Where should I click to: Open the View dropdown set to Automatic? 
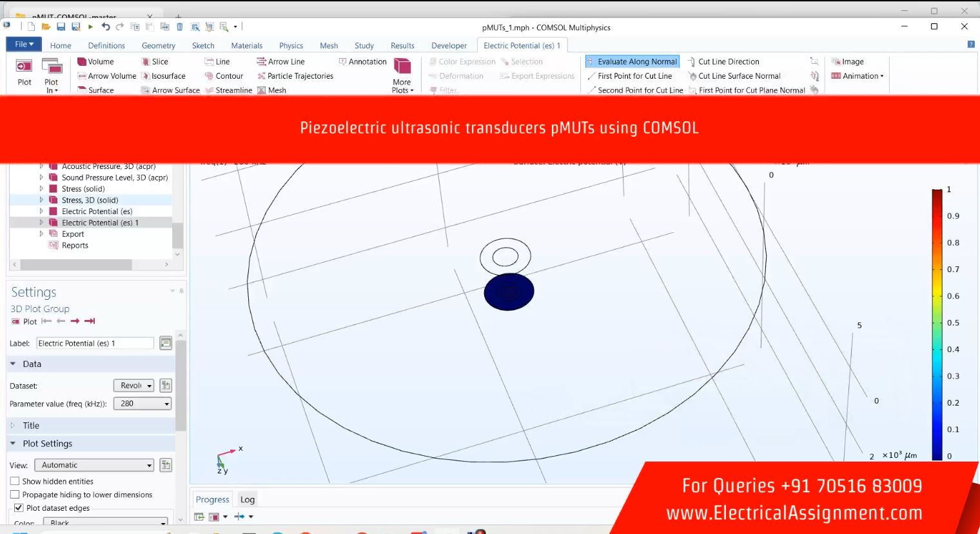pyautogui.click(x=94, y=465)
